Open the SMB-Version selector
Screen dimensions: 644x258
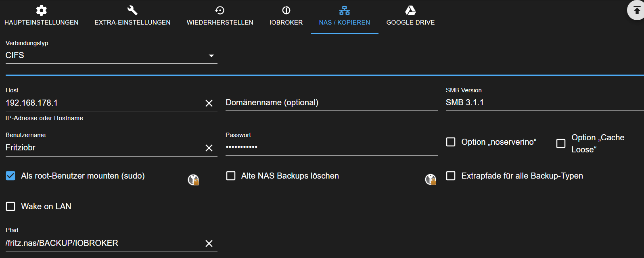click(x=545, y=102)
